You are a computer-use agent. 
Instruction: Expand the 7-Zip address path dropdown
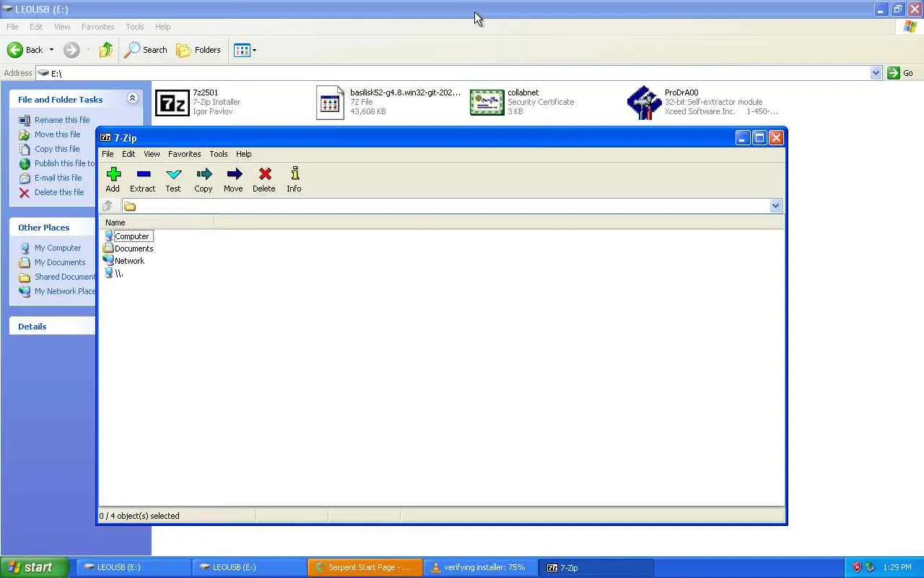775,206
